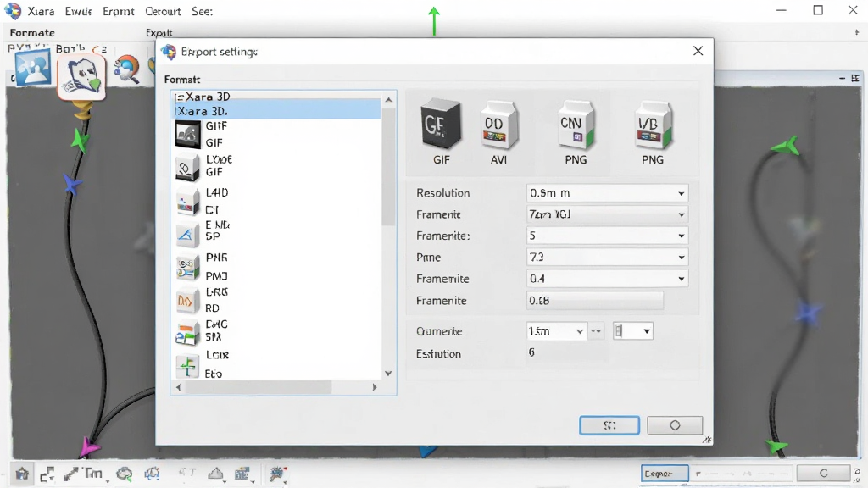Click the icon beside the DAC entry
This screenshot has height=488, width=868.
coord(187,332)
